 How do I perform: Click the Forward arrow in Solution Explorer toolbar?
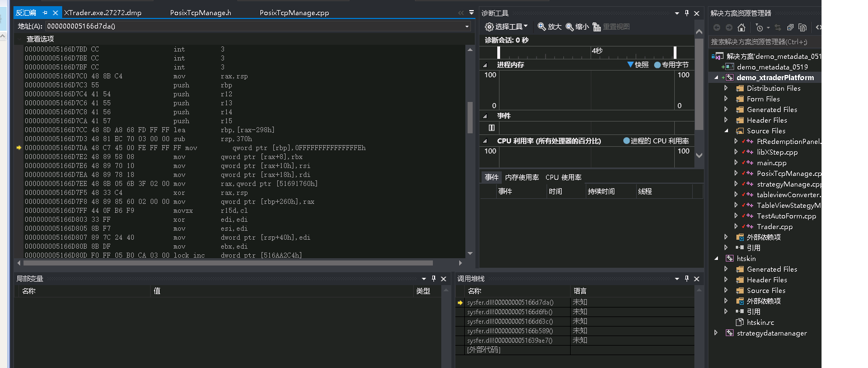pos(729,27)
